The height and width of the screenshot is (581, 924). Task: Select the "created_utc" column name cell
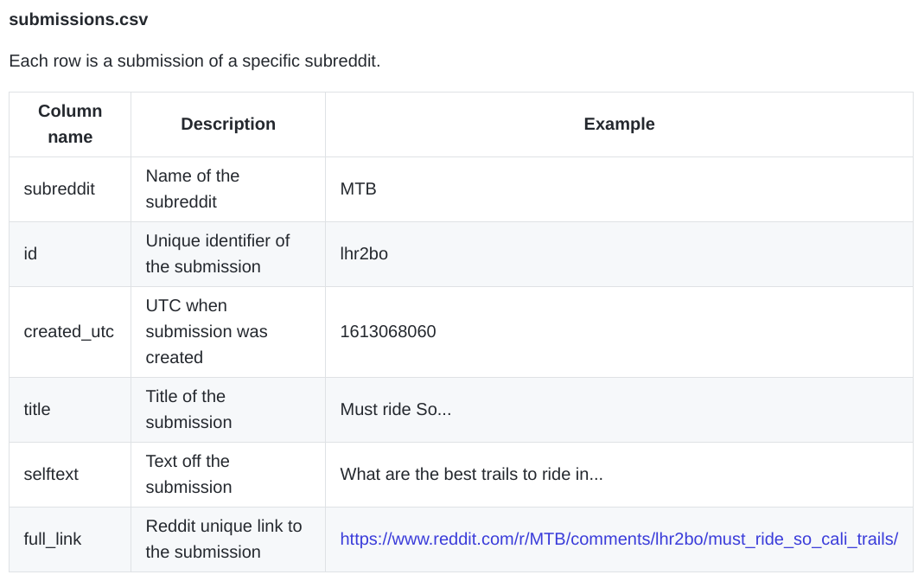tap(68, 331)
